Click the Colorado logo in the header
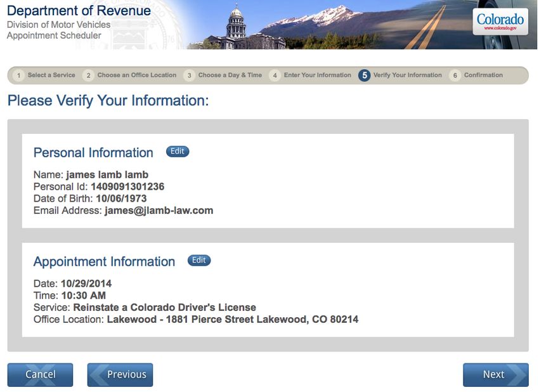 point(500,22)
